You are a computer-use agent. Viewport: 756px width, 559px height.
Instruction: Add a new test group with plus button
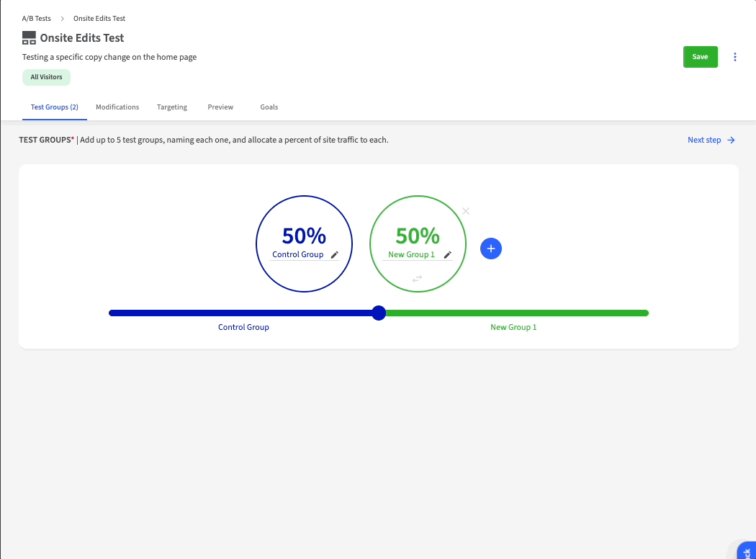click(x=491, y=249)
